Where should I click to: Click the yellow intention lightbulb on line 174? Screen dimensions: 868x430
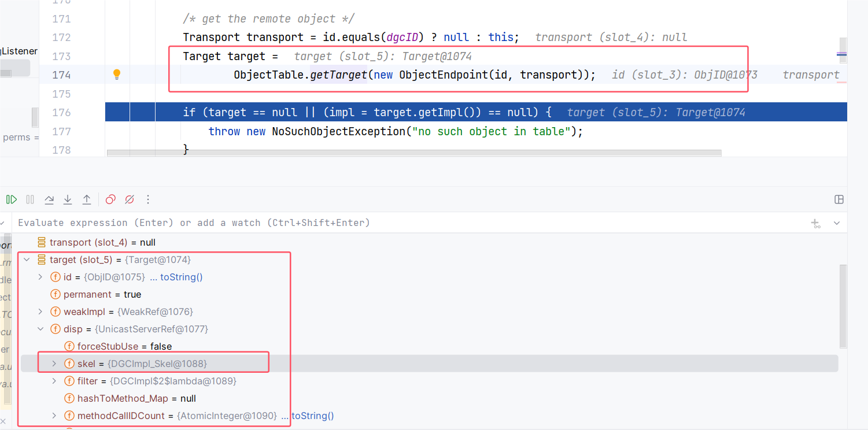point(116,75)
